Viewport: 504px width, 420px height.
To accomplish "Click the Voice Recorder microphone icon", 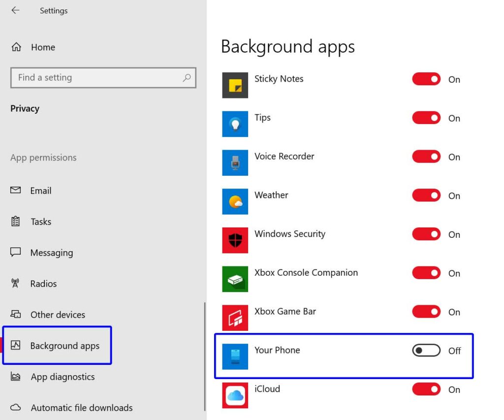I will [x=235, y=162].
